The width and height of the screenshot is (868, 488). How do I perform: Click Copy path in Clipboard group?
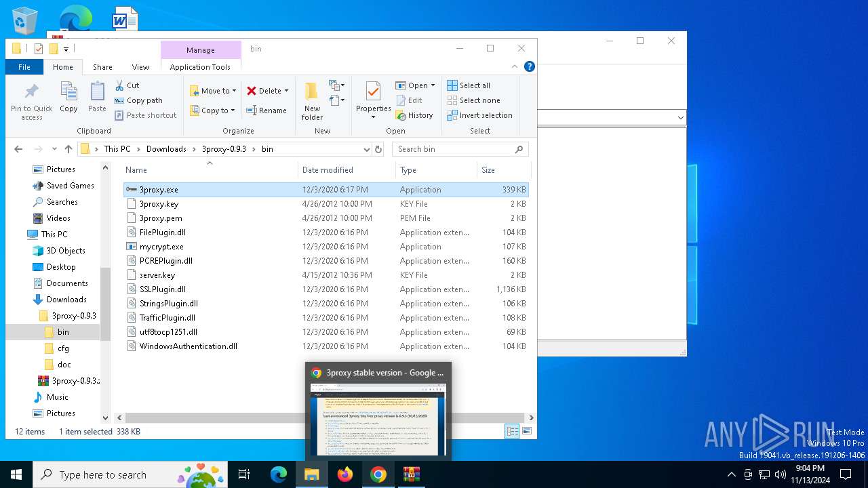(138, 100)
